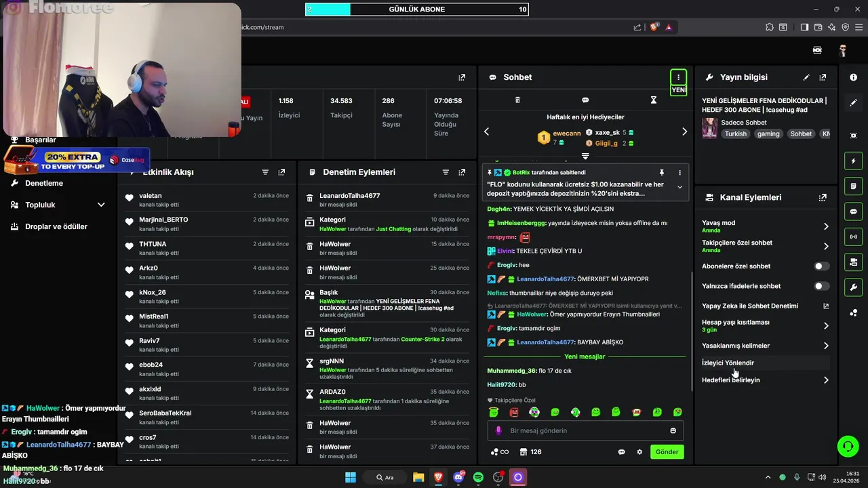Screen dimensions: 868x488
Task: Go to next weekly top gifters page
Action: point(684,131)
